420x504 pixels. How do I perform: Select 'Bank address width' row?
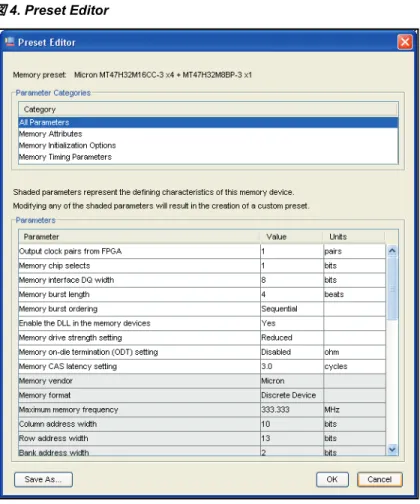click(x=139, y=451)
